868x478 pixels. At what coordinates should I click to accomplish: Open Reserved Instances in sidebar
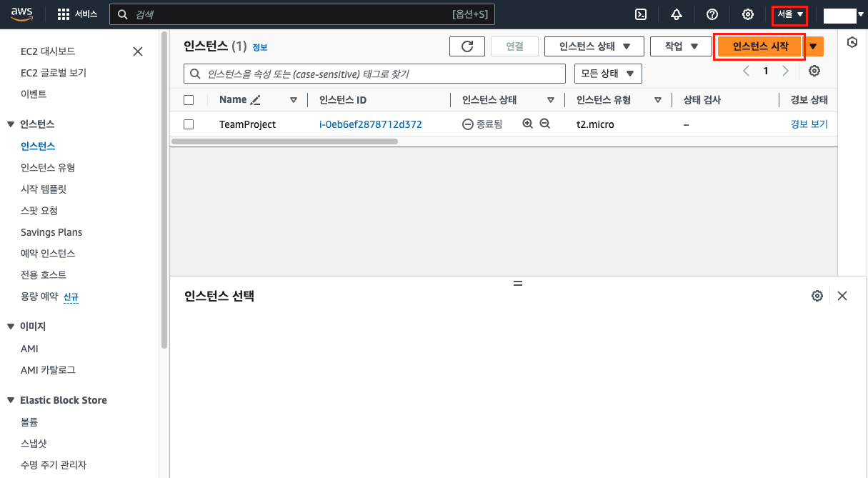(48, 254)
